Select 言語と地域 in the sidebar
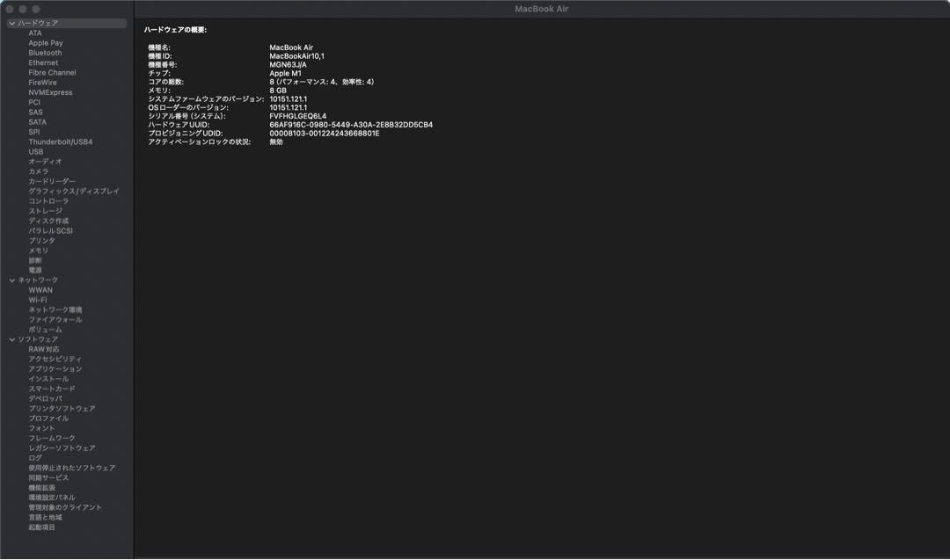Screen dimensions: 950x560 point(46,518)
